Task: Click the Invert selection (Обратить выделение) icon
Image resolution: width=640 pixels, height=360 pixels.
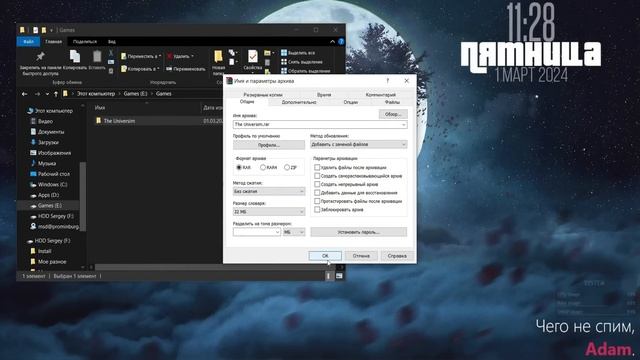Action: pyautogui.click(x=284, y=71)
